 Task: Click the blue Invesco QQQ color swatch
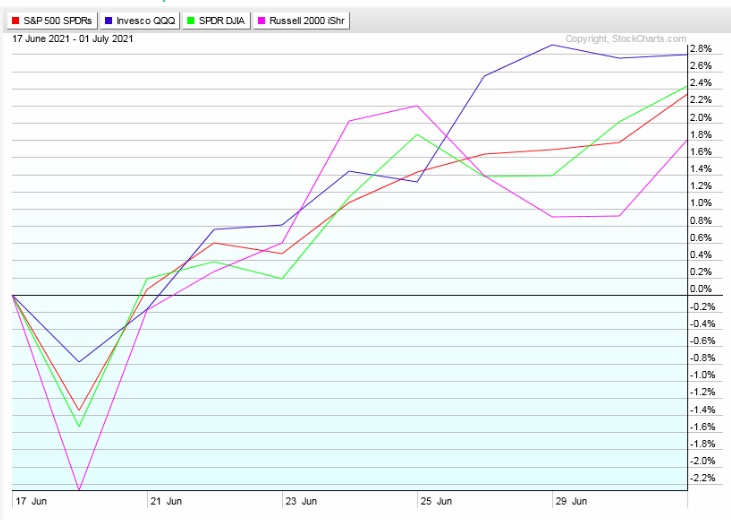coord(109,21)
